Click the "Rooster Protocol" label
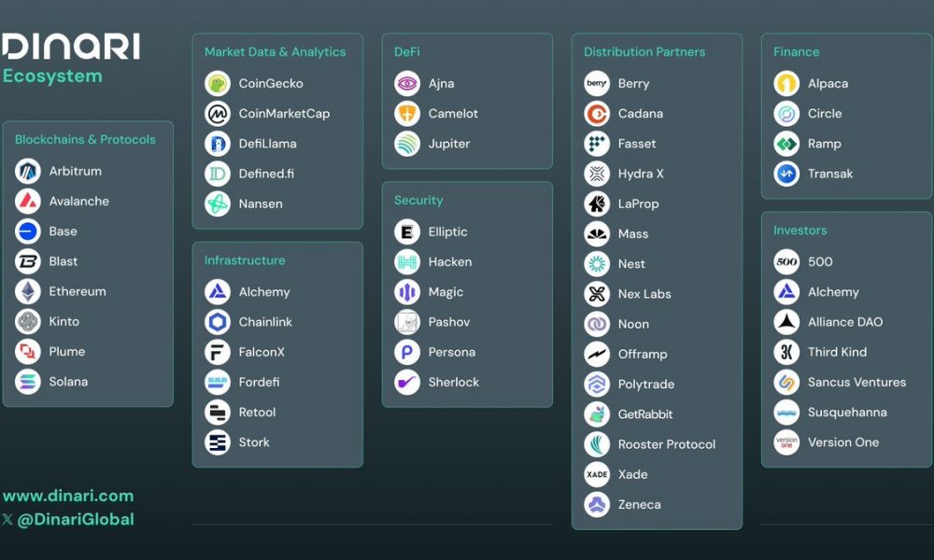This screenshot has height=560, width=934. [x=667, y=444]
